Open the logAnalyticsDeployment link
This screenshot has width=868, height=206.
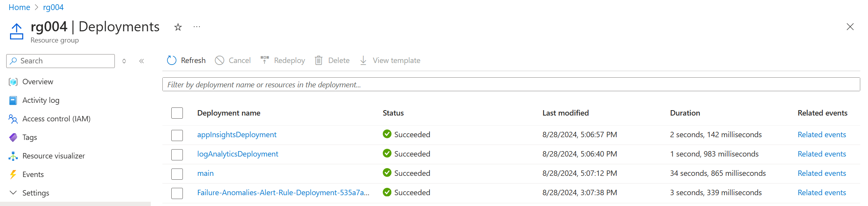[x=237, y=154]
